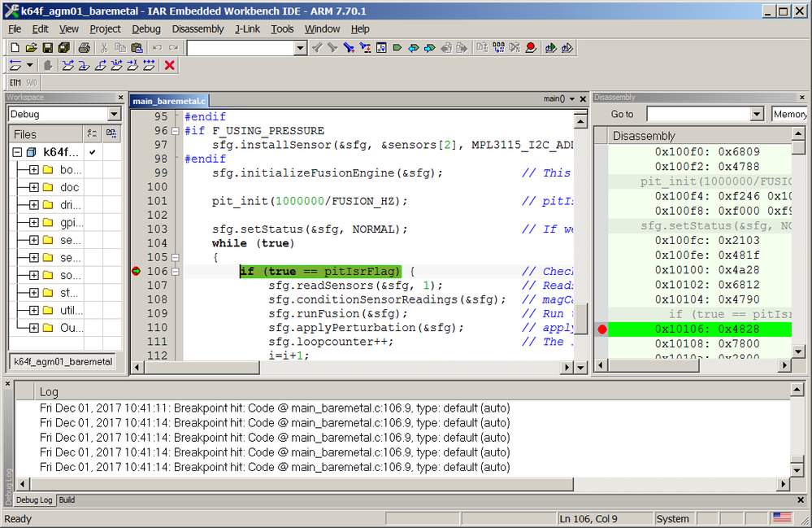The height and width of the screenshot is (528, 812).
Task: Open the main() function list dropdown
Action: tap(572, 99)
